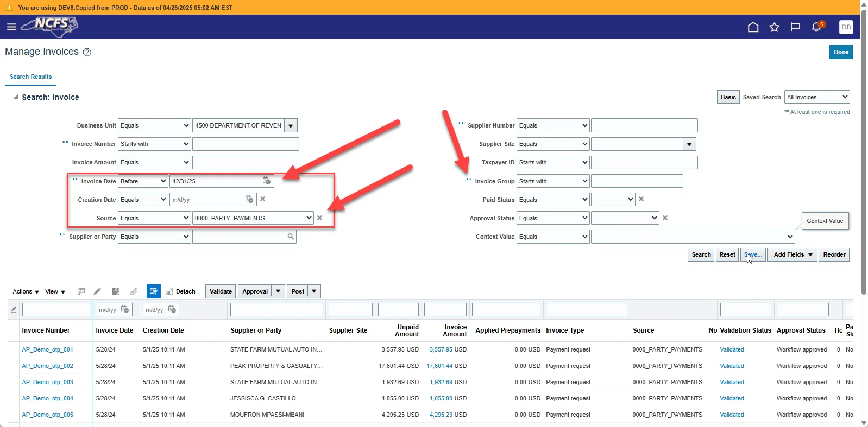868x427 pixels.
Task: Click the Search button
Action: tap(701, 254)
